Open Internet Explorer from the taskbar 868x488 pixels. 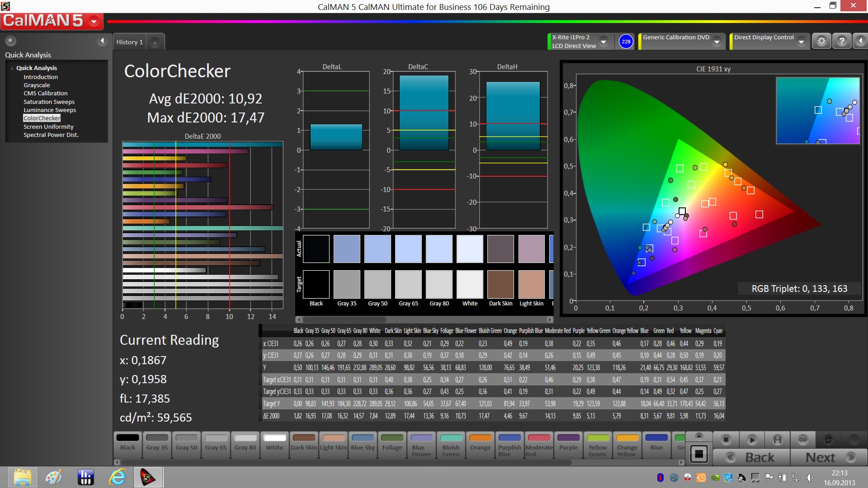(118, 477)
